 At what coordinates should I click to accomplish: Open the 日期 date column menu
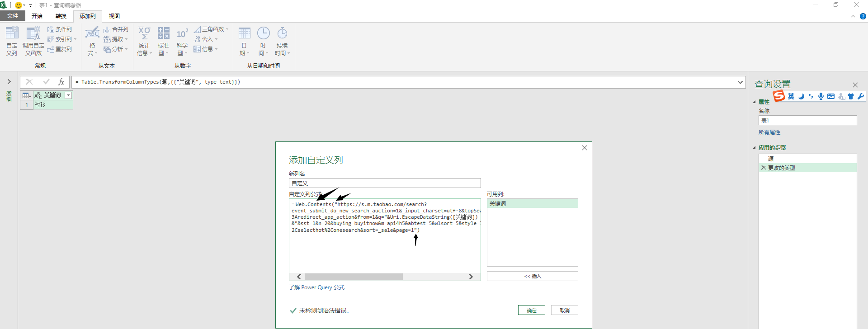pyautogui.click(x=244, y=41)
